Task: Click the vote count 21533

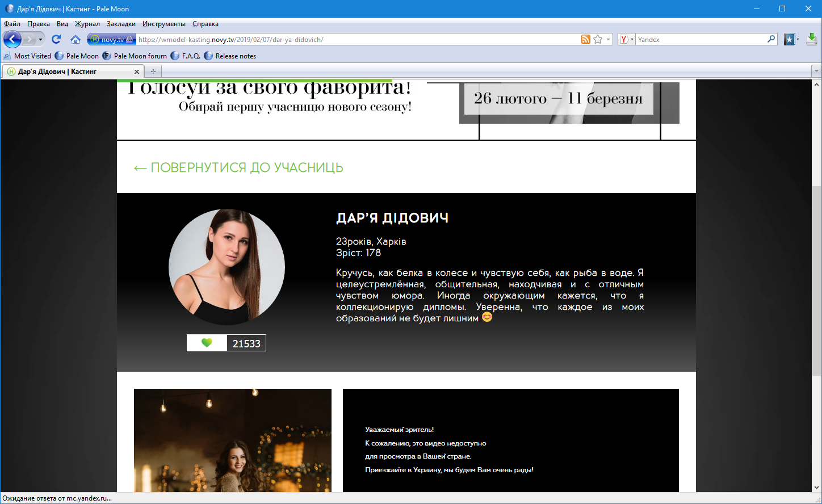Action: pyautogui.click(x=246, y=343)
